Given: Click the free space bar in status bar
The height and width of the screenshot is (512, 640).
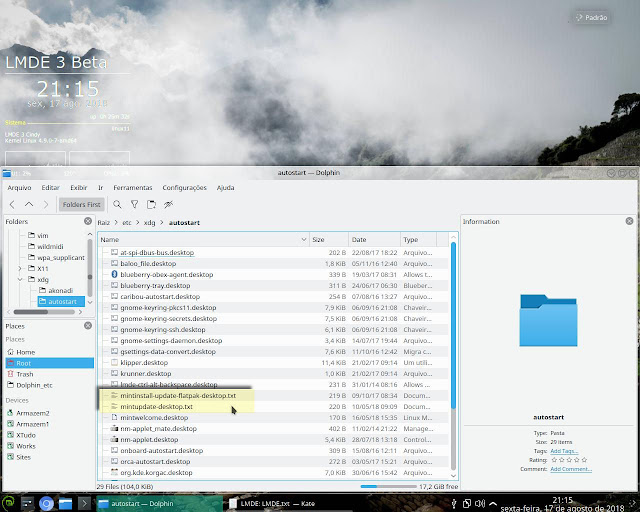Looking at the screenshot, I should click(389, 487).
